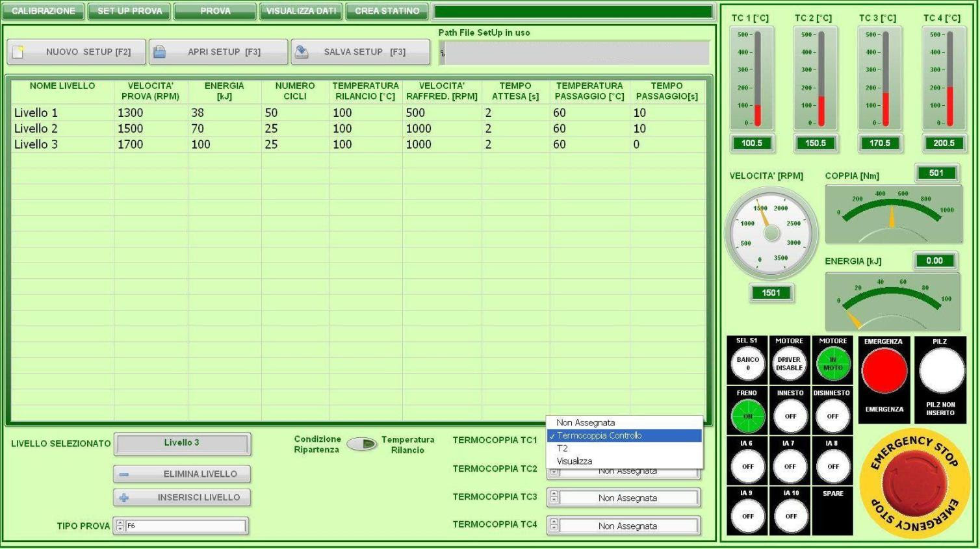Click the TC 4 thermometer gauge
The width and height of the screenshot is (980, 549).
[944, 79]
